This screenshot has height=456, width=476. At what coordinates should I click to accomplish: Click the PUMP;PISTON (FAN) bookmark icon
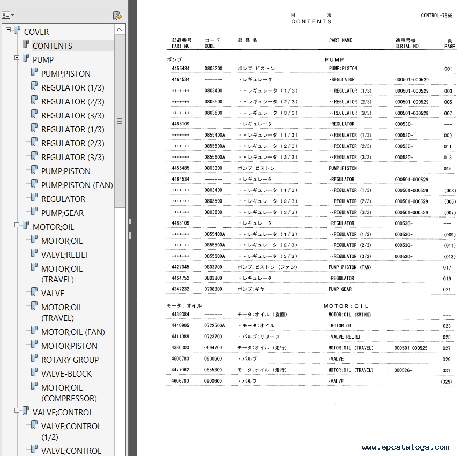[x=34, y=183]
